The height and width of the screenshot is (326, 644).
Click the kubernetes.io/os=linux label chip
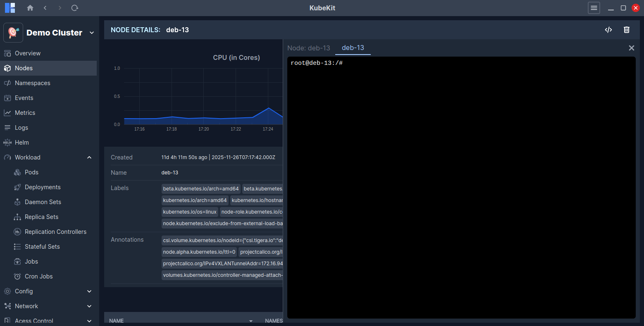pos(189,212)
